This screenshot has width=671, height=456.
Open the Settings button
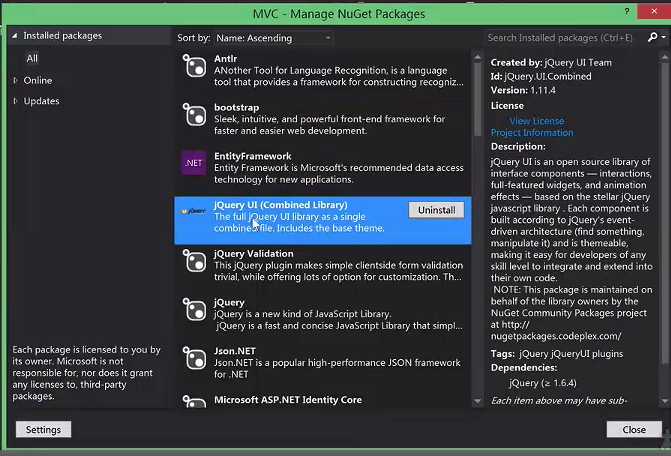point(43,429)
